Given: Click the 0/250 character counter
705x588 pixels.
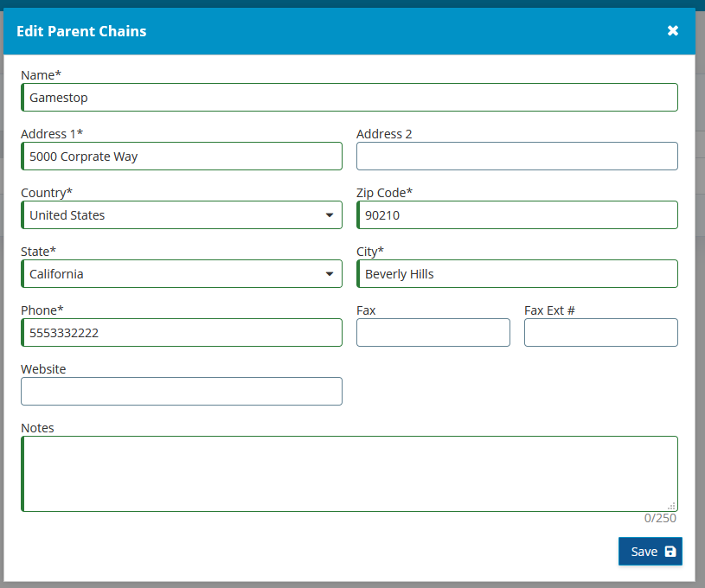Looking at the screenshot, I should tap(660, 518).
